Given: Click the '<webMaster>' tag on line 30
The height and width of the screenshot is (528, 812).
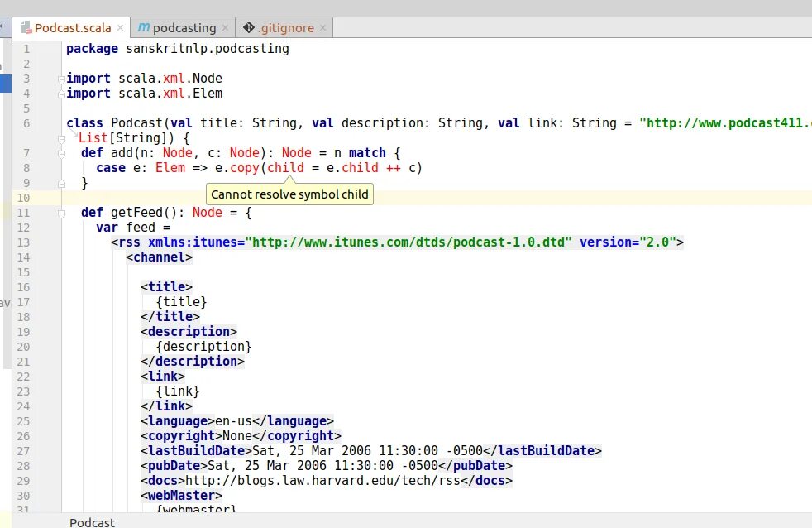Looking at the screenshot, I should [181, 496].
